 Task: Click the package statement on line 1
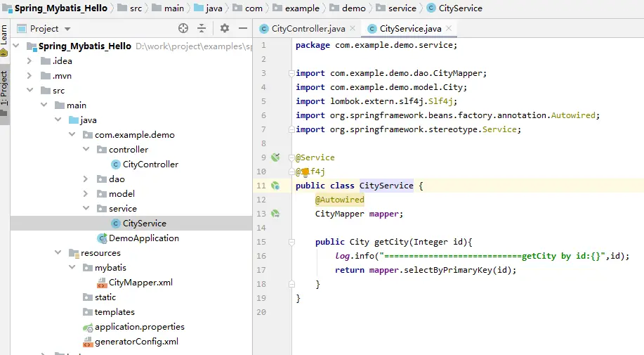(x=376, y=45)
